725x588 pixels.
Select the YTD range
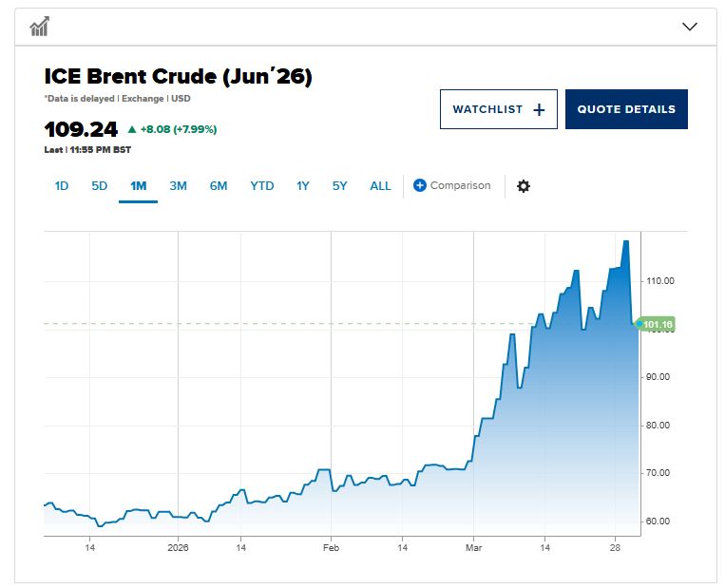pos(262,186)
